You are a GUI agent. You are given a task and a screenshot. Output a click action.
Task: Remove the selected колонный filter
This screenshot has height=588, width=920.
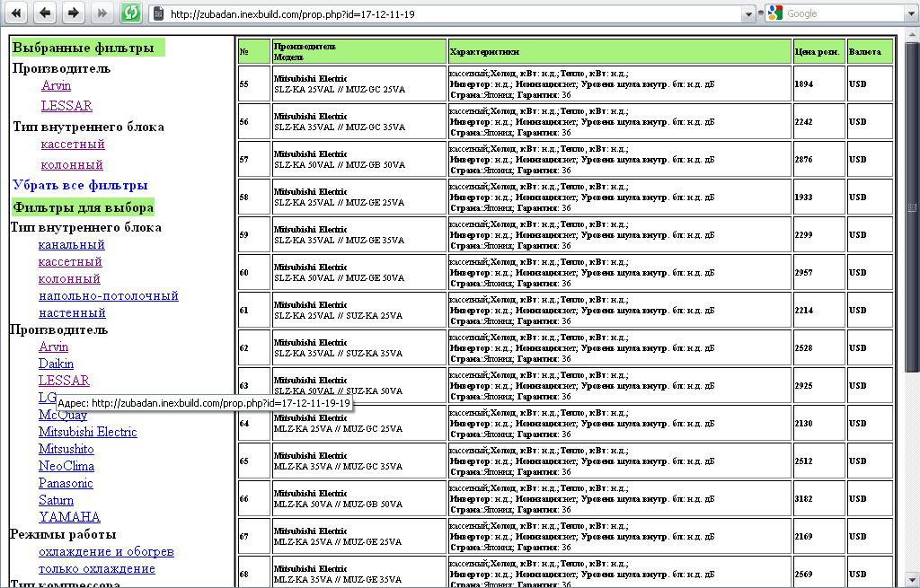pyautogui.click(x=72, y=165)
